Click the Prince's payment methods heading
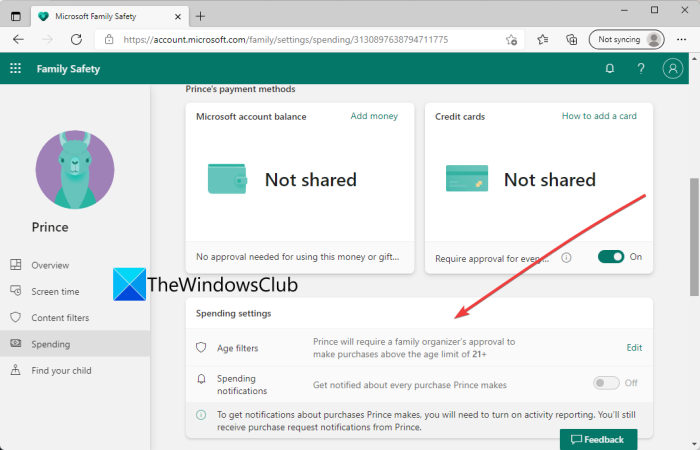This screenshot has width=700, height=450. point(240,89)
